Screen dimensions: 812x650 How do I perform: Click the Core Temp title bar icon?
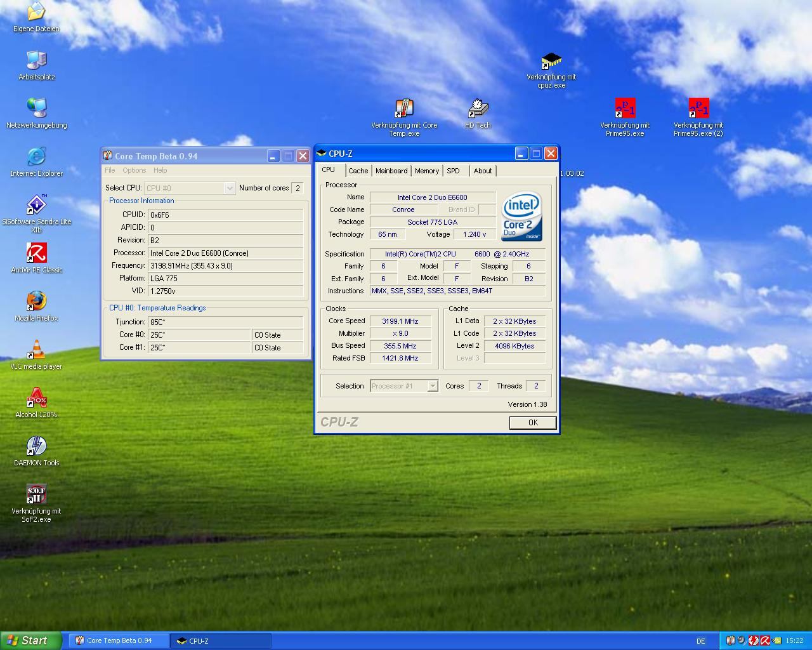point(108,156)
